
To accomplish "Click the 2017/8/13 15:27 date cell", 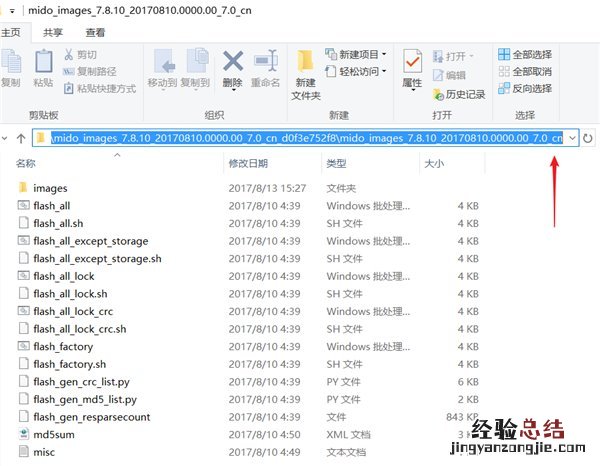I will point(267,188).
